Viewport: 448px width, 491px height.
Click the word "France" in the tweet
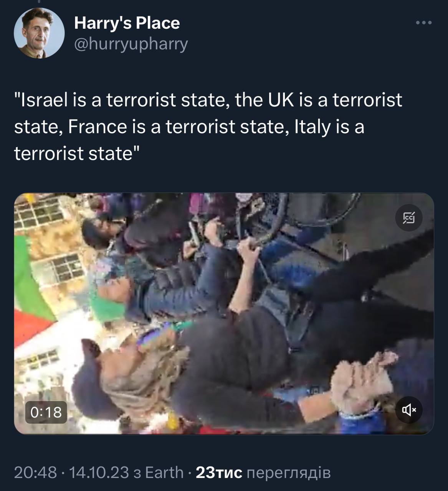(x=97, y=127)
